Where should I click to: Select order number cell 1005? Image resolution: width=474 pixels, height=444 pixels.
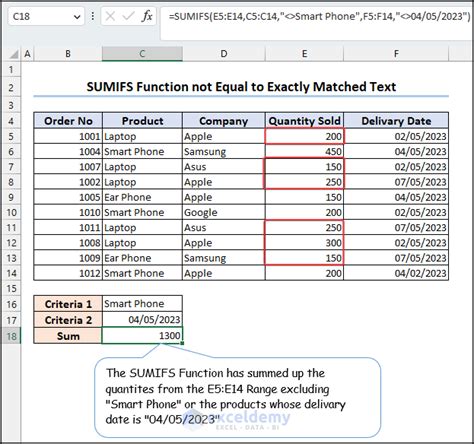(x=68, y=197)
